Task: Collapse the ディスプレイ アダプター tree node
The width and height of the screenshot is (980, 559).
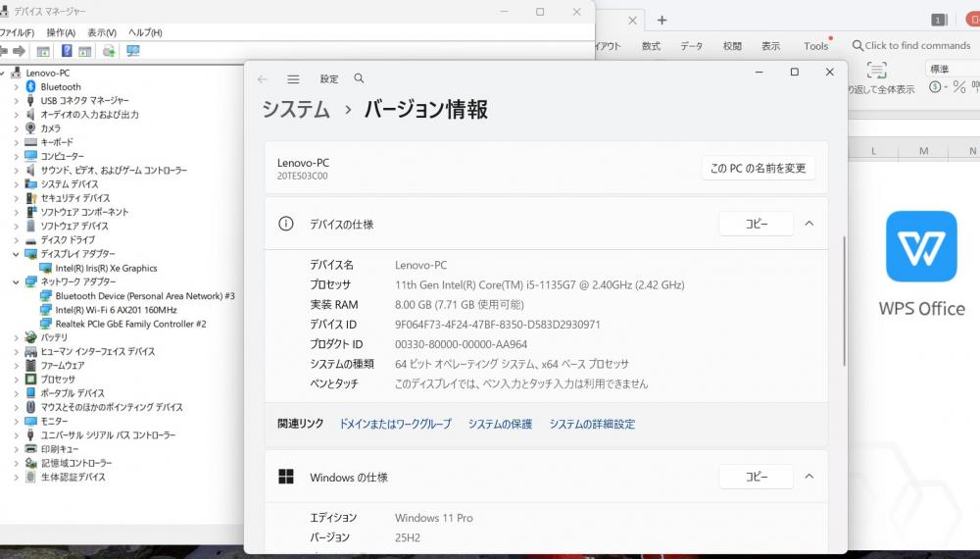Action: click(16, 254)
